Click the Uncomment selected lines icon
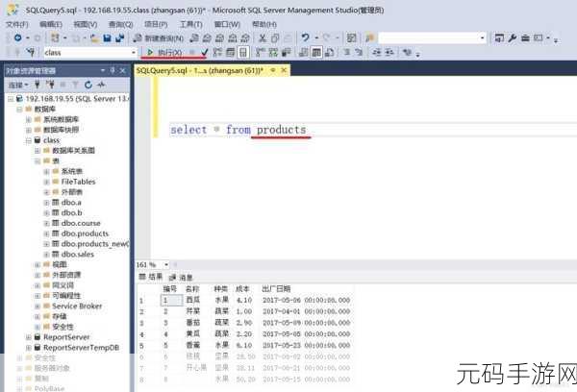Screen dimensions: 577x392 click(360, 53)
